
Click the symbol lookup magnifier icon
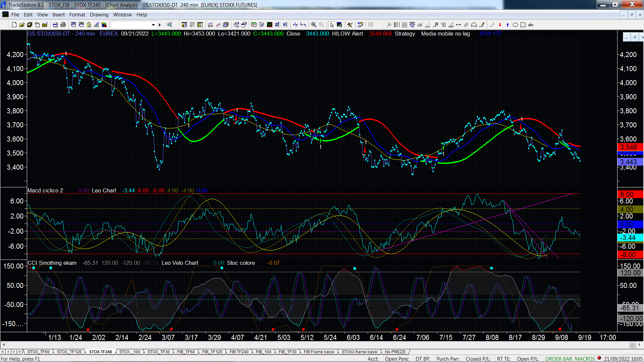(169, 25)
